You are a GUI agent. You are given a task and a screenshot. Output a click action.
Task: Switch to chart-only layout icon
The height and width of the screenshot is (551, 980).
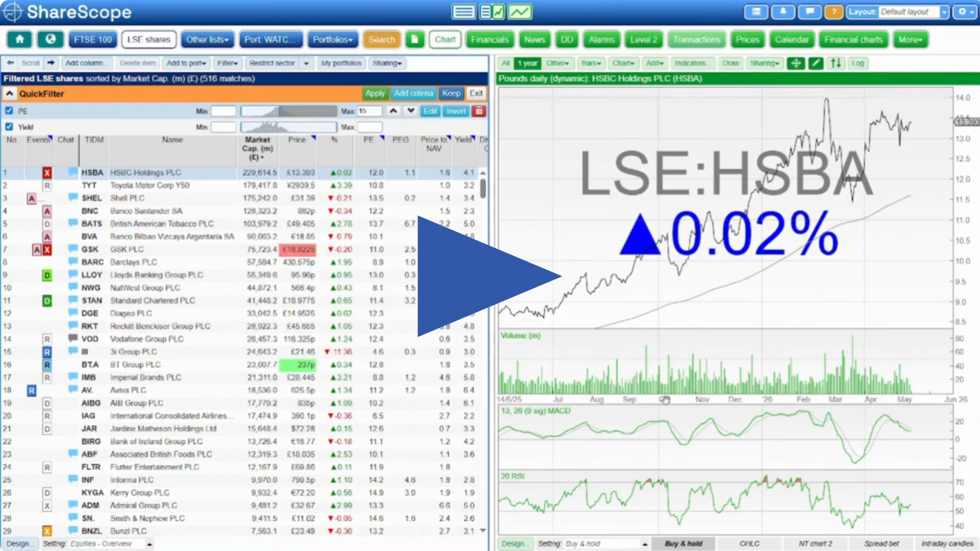click(520, 12)
